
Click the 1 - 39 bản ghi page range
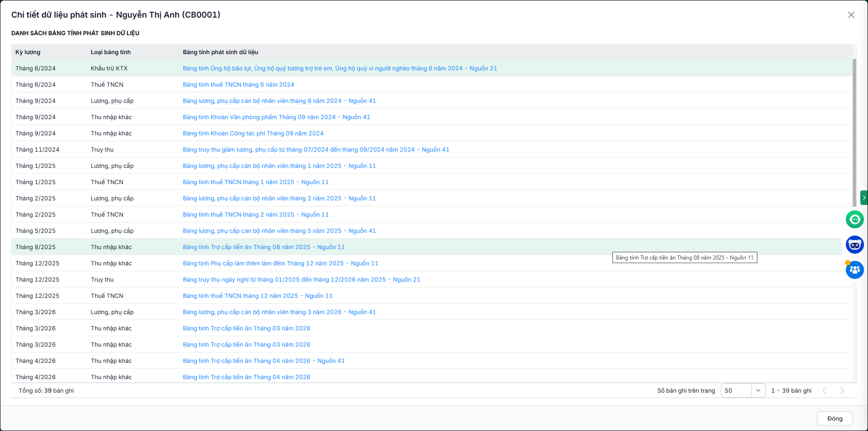tap(791, 391)
